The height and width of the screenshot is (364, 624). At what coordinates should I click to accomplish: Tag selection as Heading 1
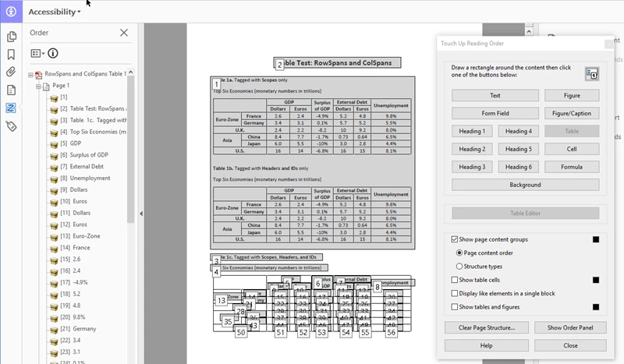(472, 131)
